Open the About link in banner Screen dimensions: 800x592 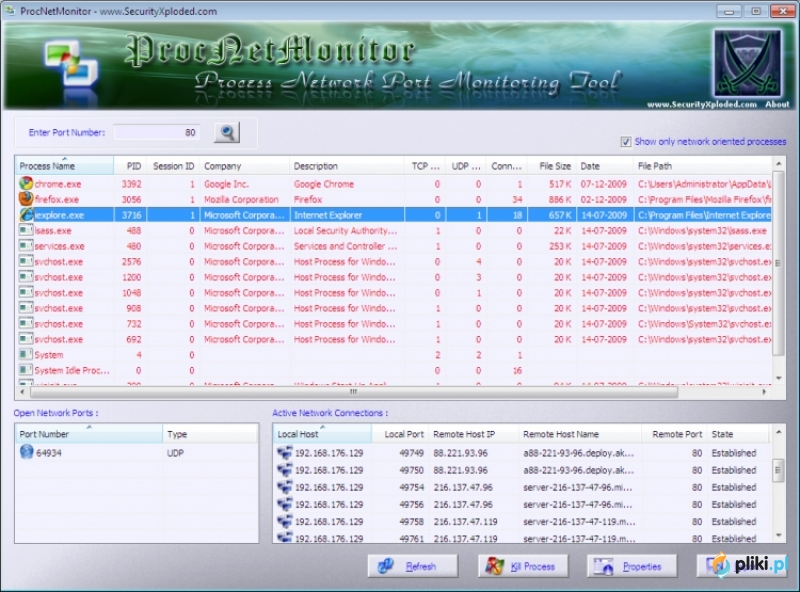[x=777, y=104]
